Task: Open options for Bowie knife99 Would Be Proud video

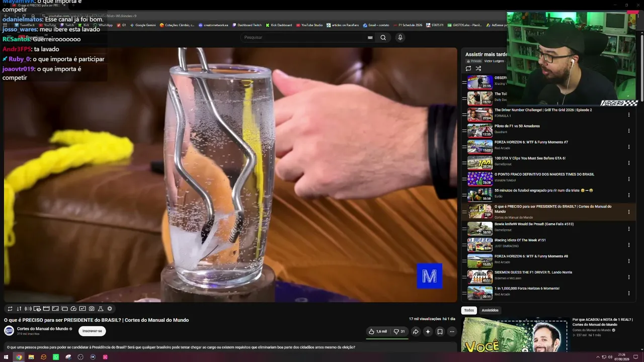Action: (628, 228)
